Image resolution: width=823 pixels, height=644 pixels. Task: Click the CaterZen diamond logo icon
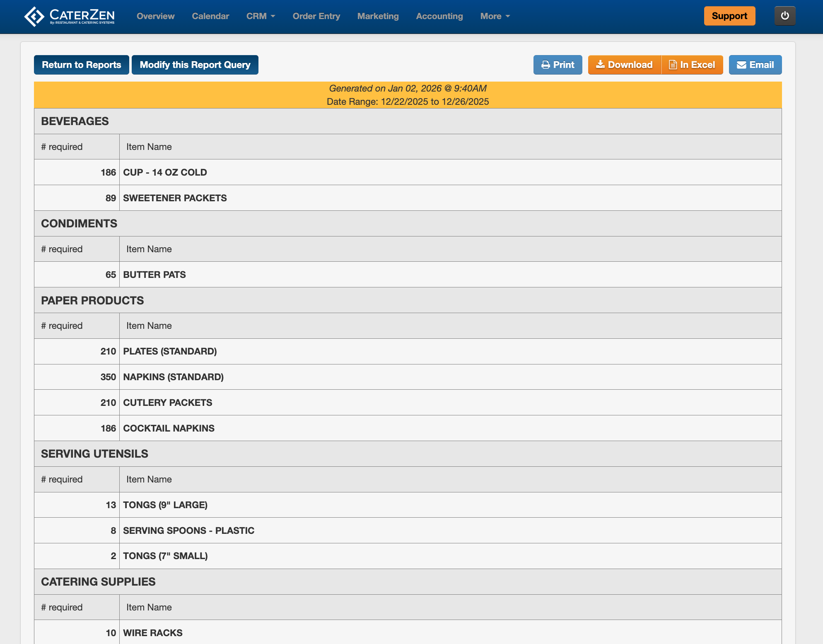(34, 17)
